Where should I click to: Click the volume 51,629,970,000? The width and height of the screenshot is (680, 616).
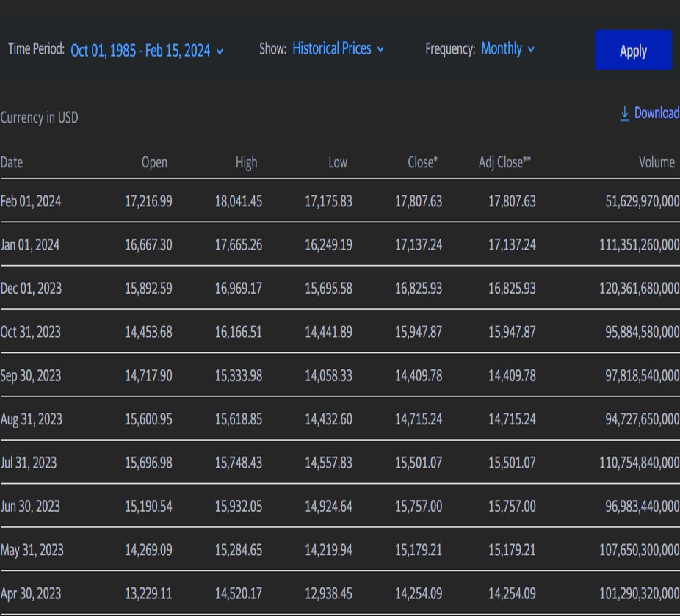point(643,201)
